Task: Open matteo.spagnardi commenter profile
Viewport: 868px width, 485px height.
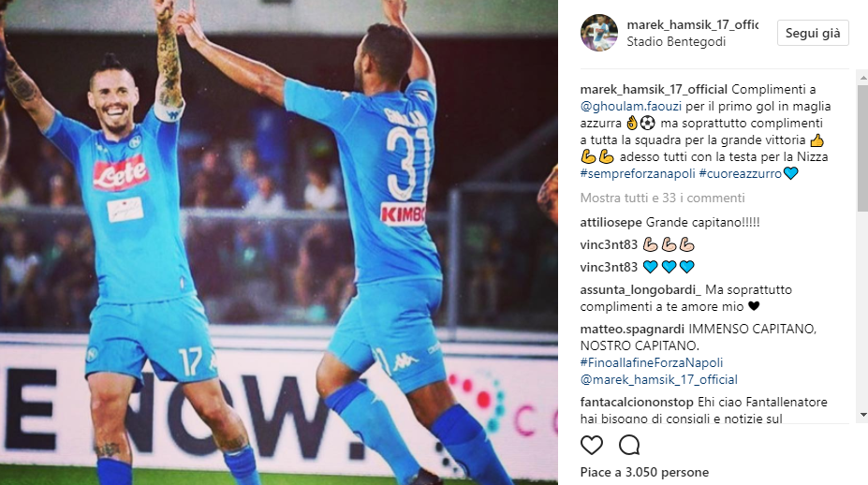Action: [632, 329]
